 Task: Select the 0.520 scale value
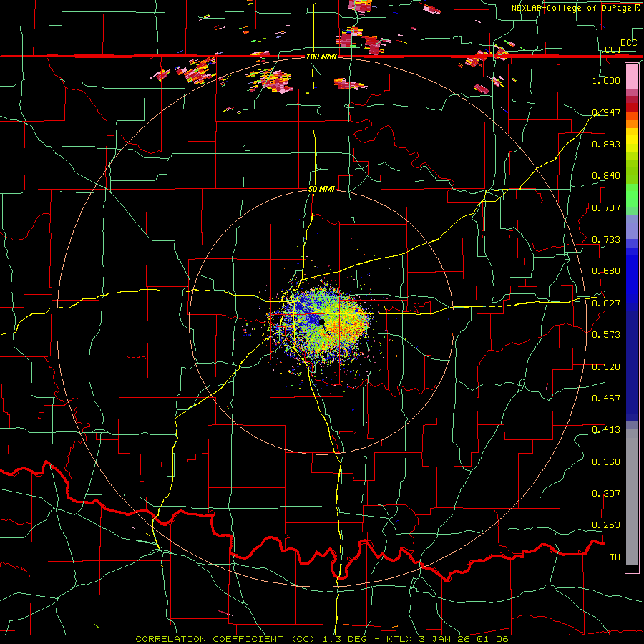pyautogui.click(x=606, y=367)
